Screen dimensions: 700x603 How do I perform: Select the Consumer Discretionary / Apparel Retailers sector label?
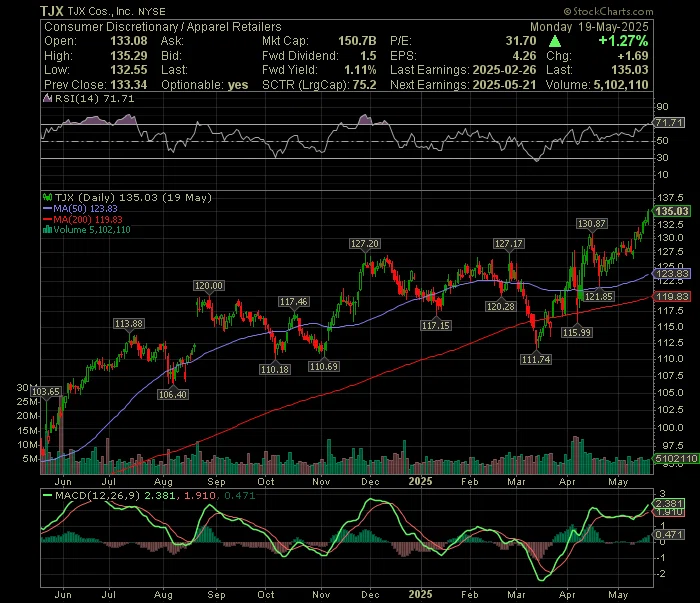162,27
